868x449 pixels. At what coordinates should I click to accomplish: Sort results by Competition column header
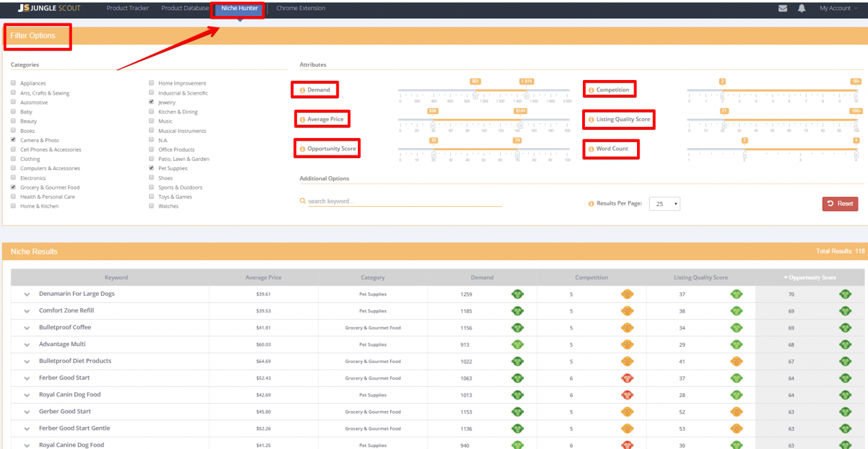tap(592, 278)
